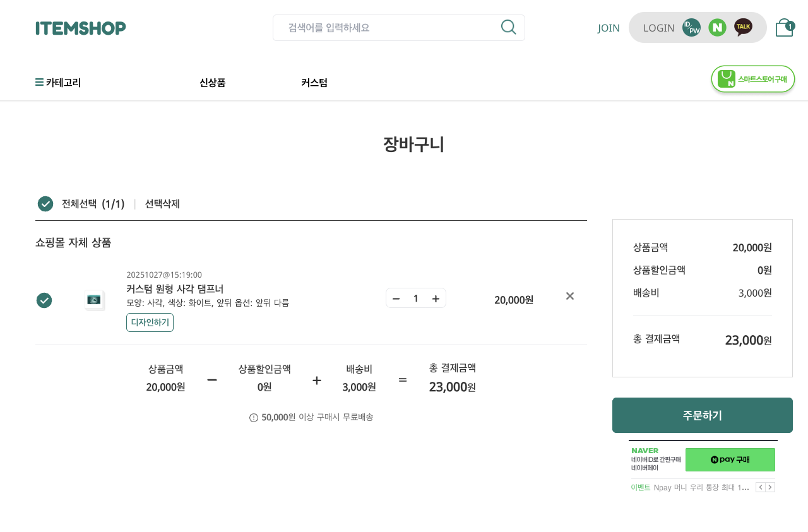Toggle the 전체선택 checkbox
This screenshot has height=532, width=808.
(x=45, y=204)
